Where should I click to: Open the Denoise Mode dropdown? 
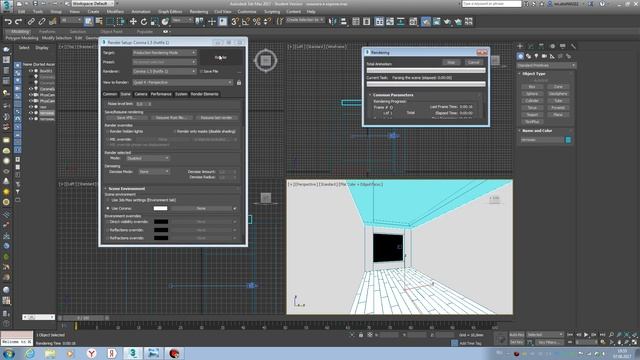(154, 172)
